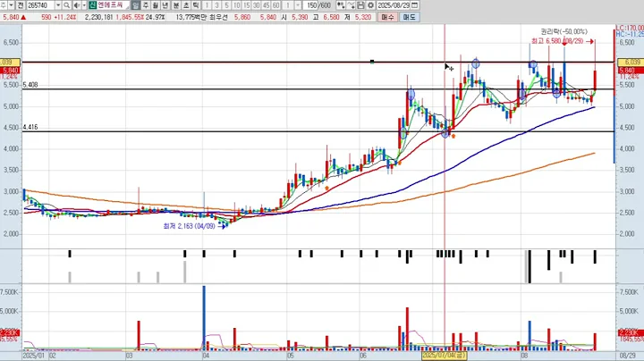Open the dropdown beside the speaker icon
Viewport: 644px width, 361px height.
[84, 5]
